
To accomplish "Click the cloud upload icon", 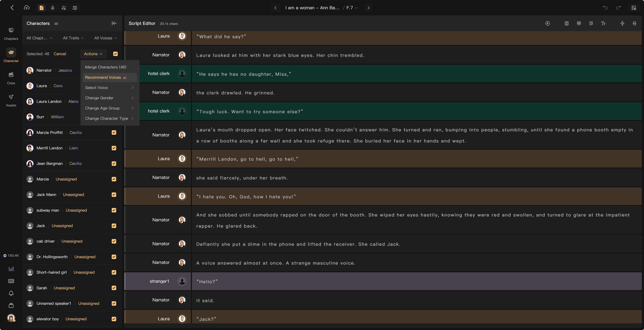I will click(x=27, y=8).
